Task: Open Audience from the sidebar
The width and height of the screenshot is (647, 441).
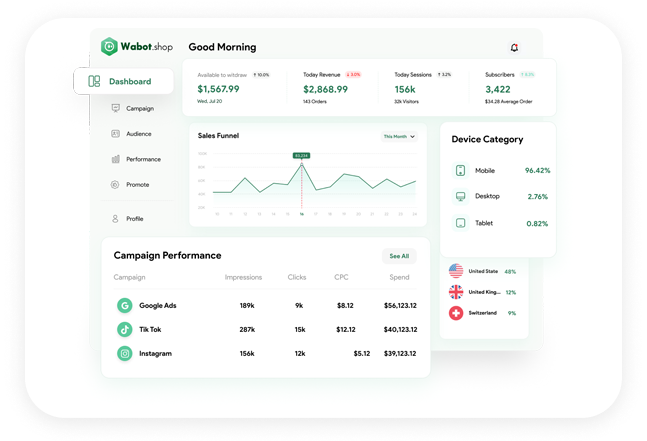Action: point(138,133)
